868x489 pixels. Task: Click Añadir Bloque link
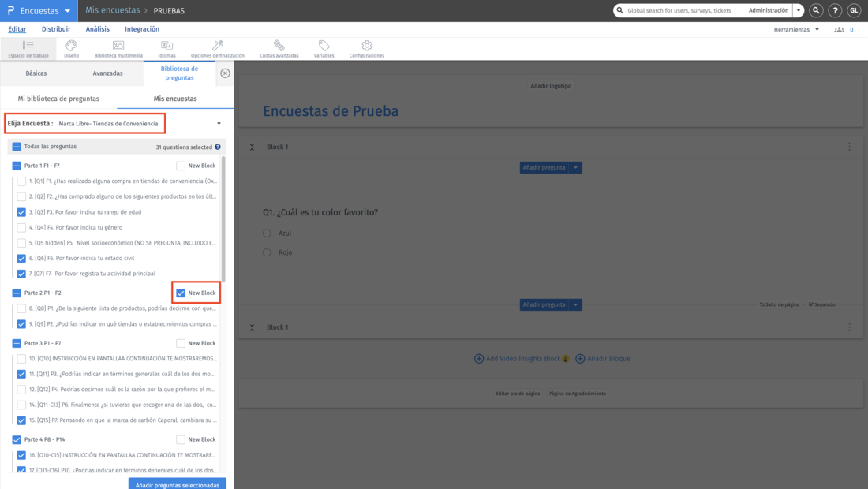click(603, 358)
